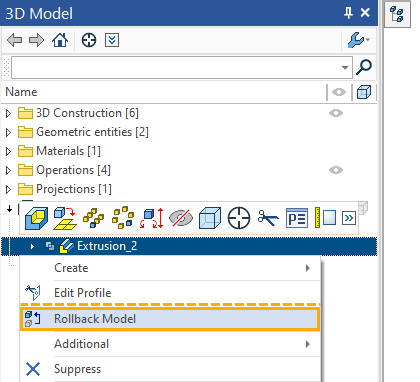Image resolution: width=420 pixels, height=382 pixels.
Task: Select the Projections [1] row
Action: coord(189,189)
